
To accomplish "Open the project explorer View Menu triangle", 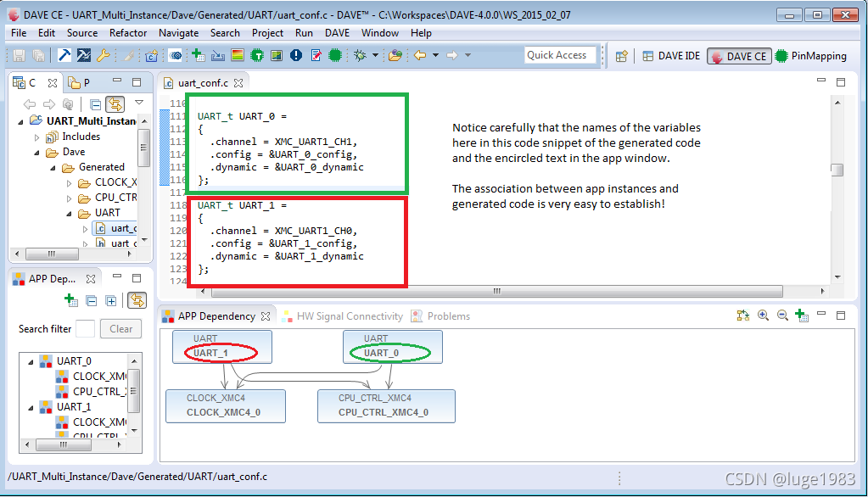I will 139,103.
